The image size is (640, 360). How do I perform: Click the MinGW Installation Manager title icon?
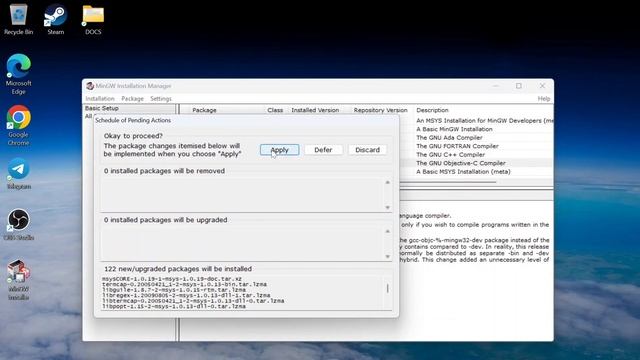click(90, 86)
